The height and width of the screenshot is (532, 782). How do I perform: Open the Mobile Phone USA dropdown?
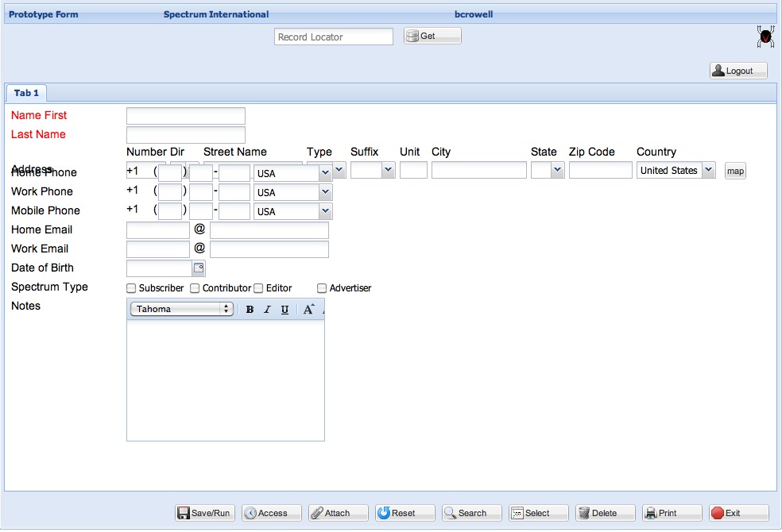tap(325, 210)
